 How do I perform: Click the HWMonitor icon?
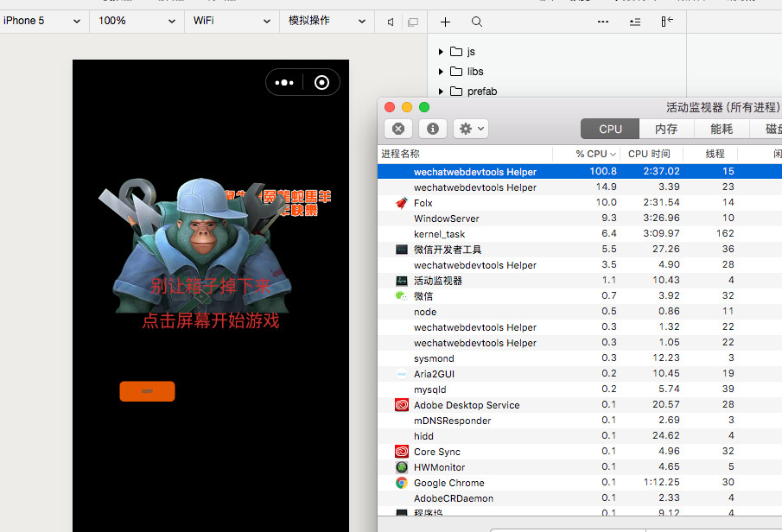coord(402,467)
